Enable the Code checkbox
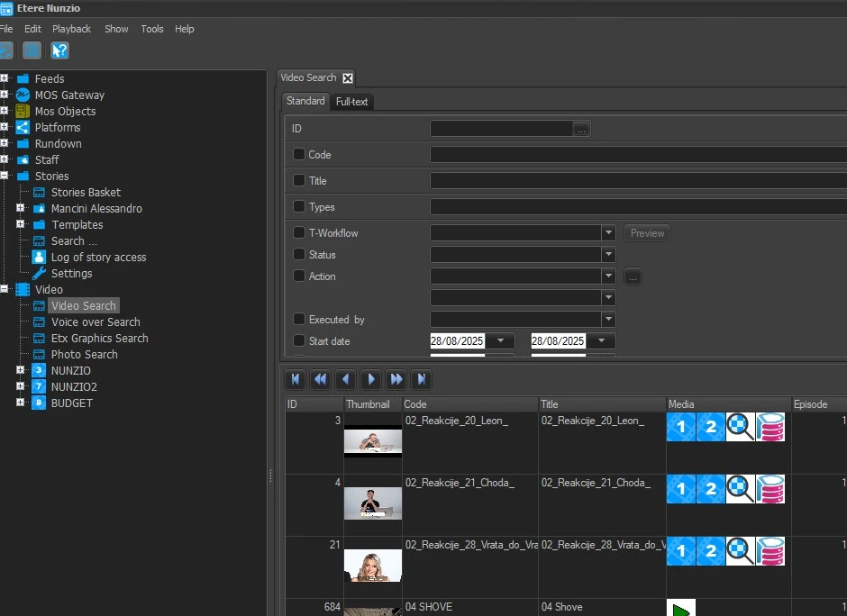This screenshot has width=847, height=616. coord(299,154)
